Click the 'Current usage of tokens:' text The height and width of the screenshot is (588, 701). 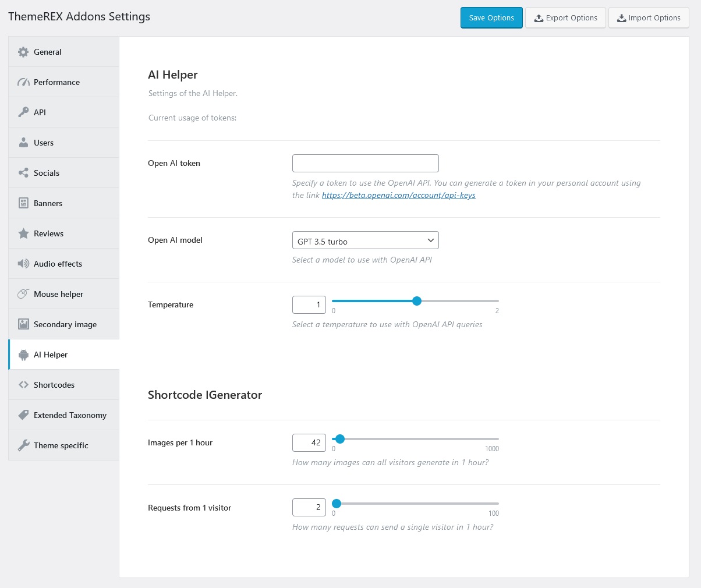[x=193, y=118]
